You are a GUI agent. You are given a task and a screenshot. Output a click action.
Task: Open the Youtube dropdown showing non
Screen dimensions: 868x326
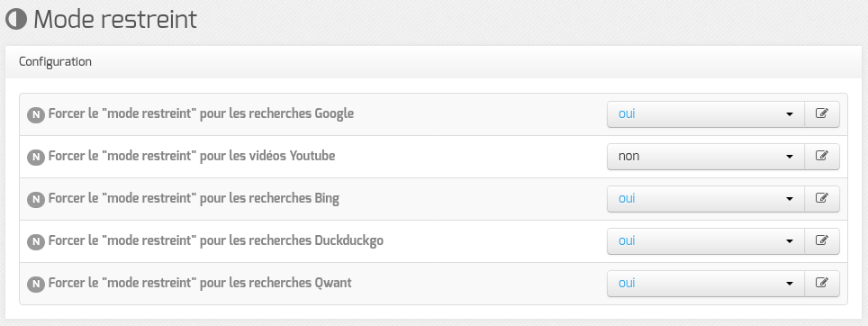click(706, 157)
